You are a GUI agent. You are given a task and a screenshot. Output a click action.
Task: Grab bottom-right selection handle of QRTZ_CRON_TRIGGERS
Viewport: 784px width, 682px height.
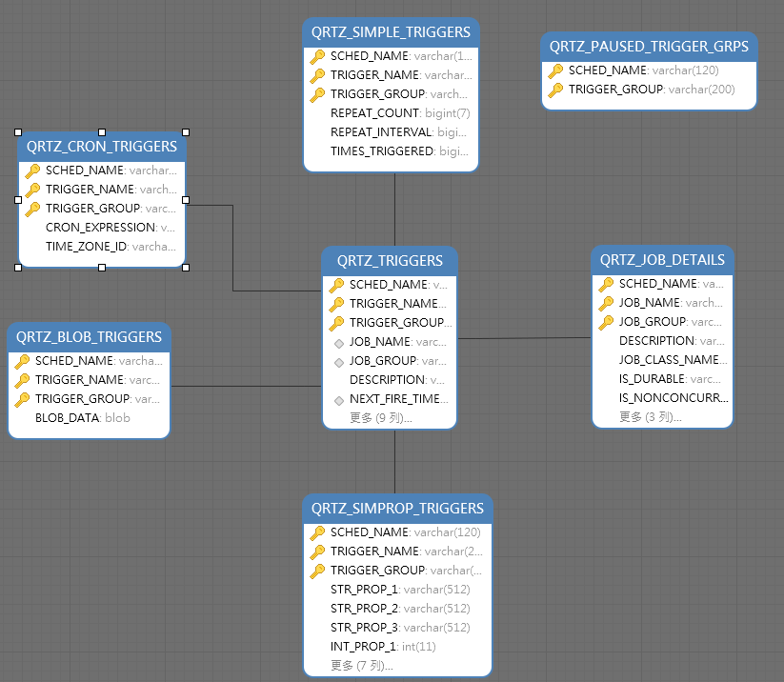point(186,268)
